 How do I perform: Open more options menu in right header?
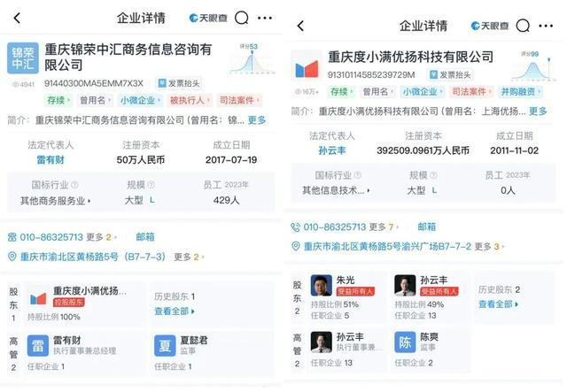click(546, 26)
